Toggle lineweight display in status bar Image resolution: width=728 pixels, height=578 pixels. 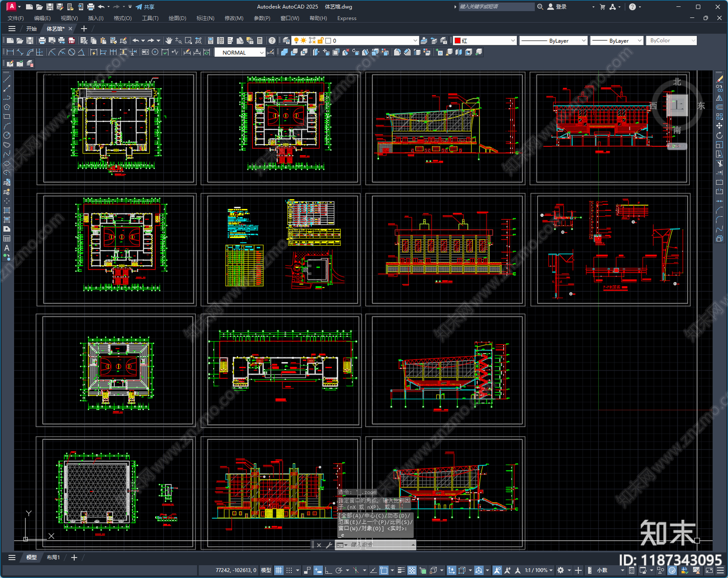tap(401, 570)
